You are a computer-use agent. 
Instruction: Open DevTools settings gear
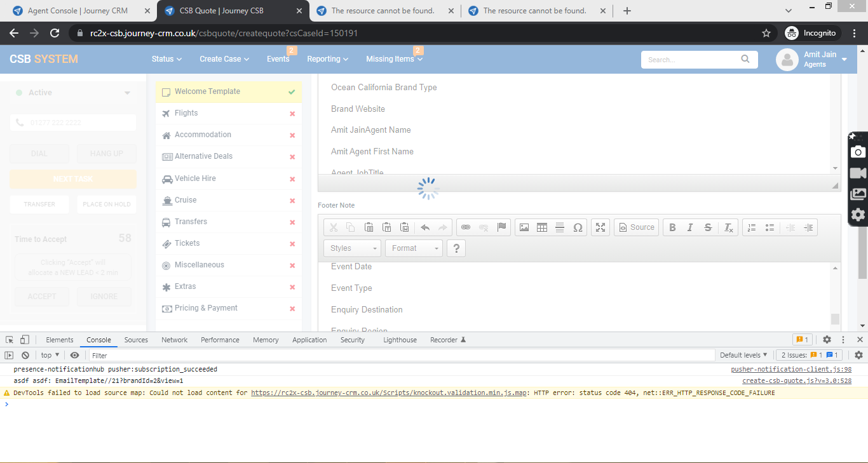(x=827, y=340)
